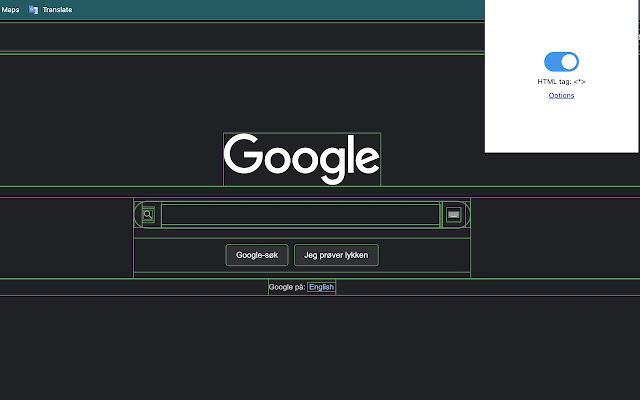Click the Jeg prøver lykken button
Image resolution: width=640 pixels, height=400 pixels.
point(336,255)
